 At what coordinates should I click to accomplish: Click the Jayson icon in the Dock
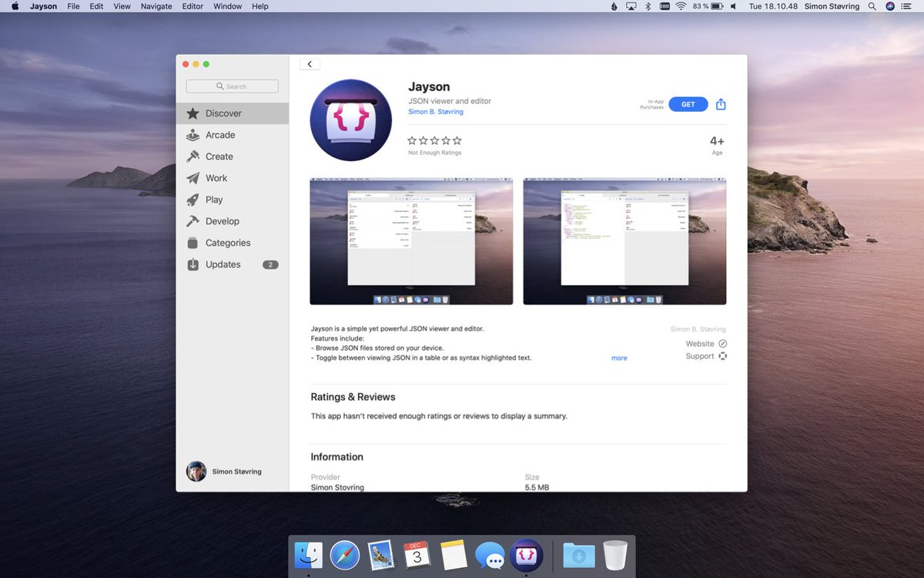[x=526, y=555]
